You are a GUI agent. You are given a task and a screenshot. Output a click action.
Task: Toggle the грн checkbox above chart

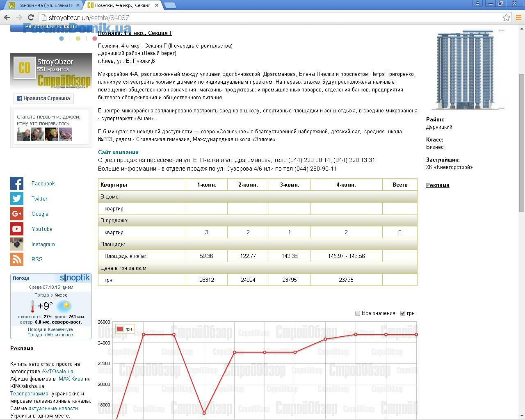[403, 313]
